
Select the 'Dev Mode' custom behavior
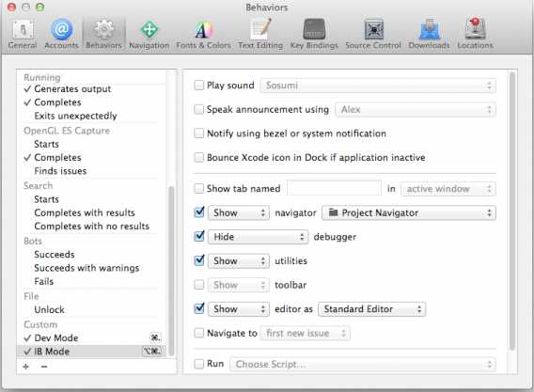[x=56, y=337]
